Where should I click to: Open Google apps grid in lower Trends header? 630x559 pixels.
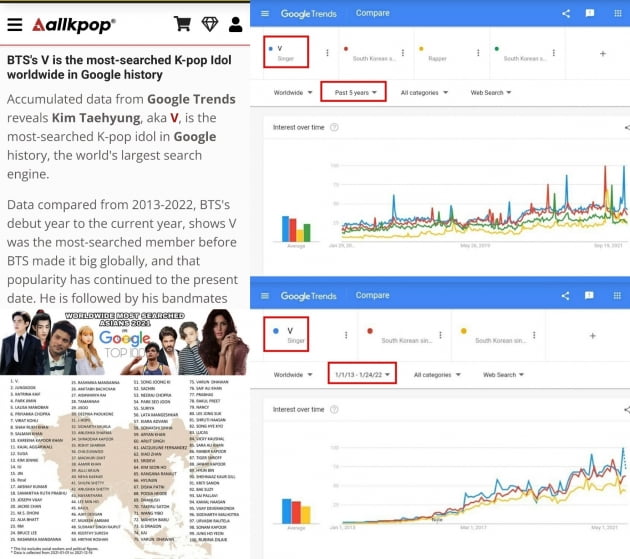617,296
